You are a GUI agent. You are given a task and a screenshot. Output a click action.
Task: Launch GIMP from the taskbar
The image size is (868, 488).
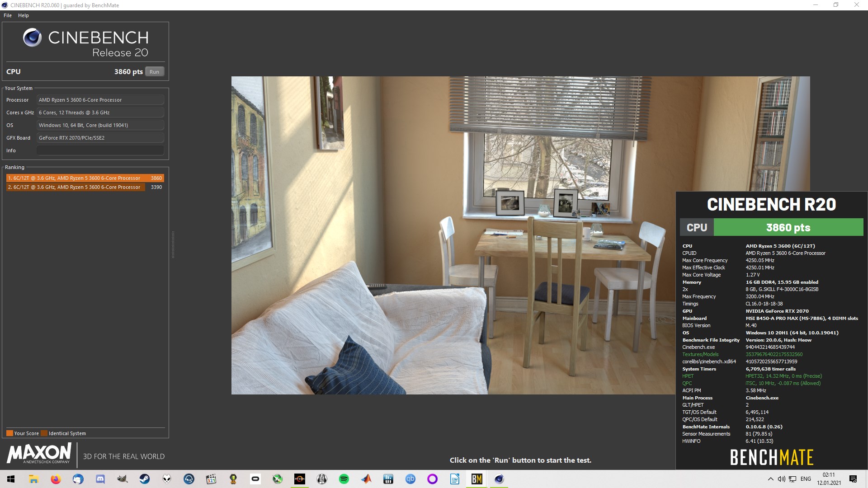[122, 479]
